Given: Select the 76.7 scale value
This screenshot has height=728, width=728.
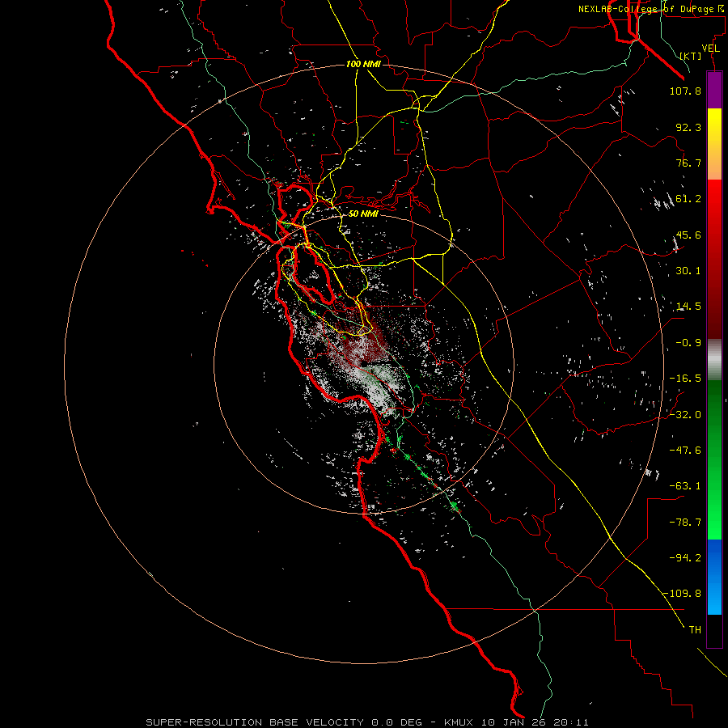Looking at the screenshot, I should click(x=688, y=163).
